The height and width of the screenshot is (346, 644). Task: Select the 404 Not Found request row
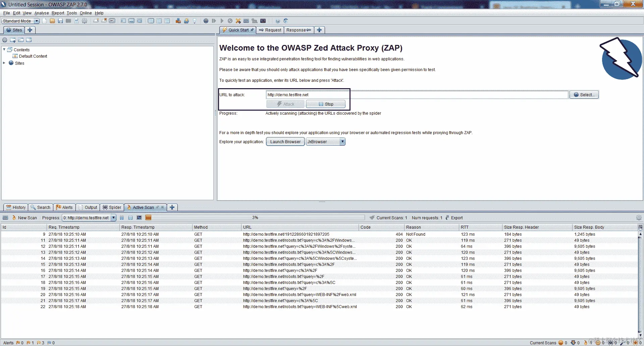point(319,234)
